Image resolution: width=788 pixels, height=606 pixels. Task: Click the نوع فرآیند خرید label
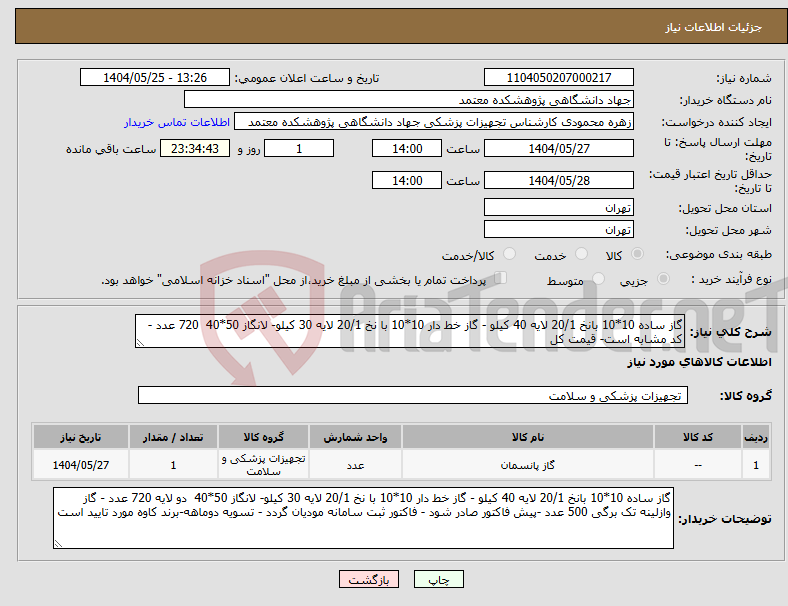pyautogui.click(x=731, y=279)
